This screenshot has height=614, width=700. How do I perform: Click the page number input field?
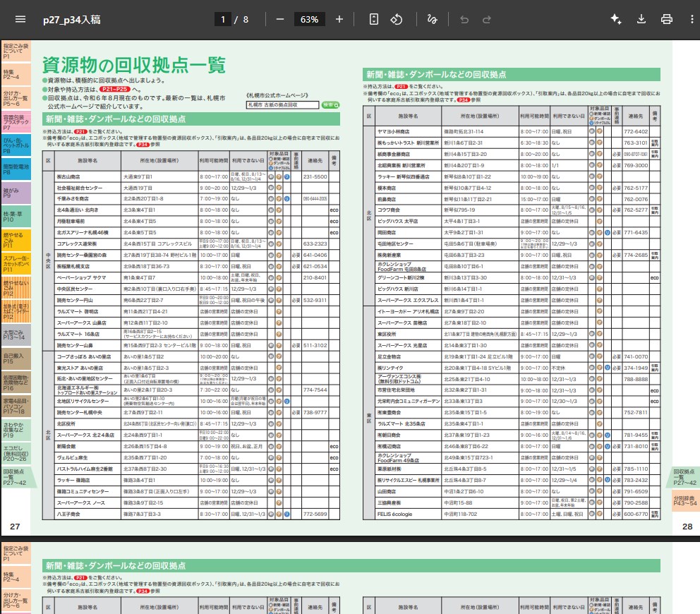pyautogui.click(x=222, y=19)
